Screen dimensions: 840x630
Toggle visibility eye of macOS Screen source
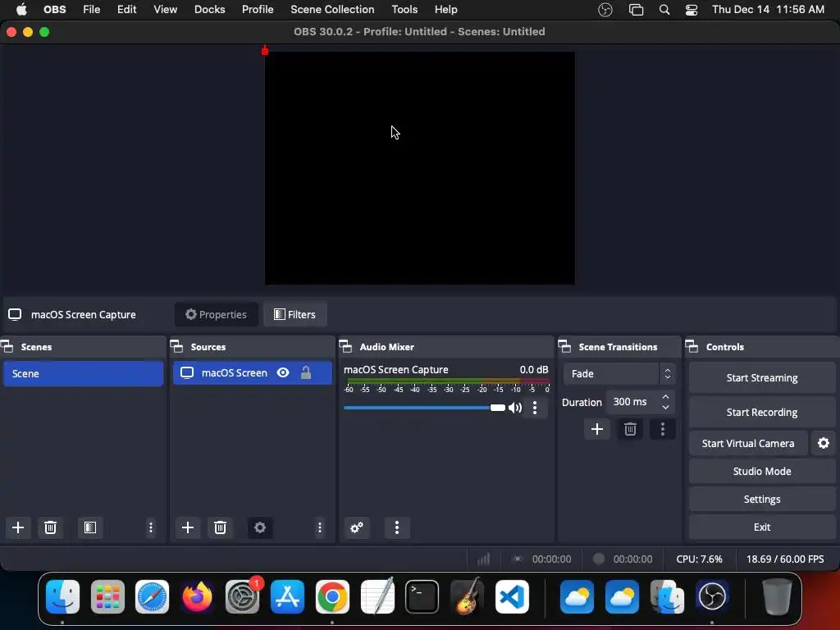[283, 372]
